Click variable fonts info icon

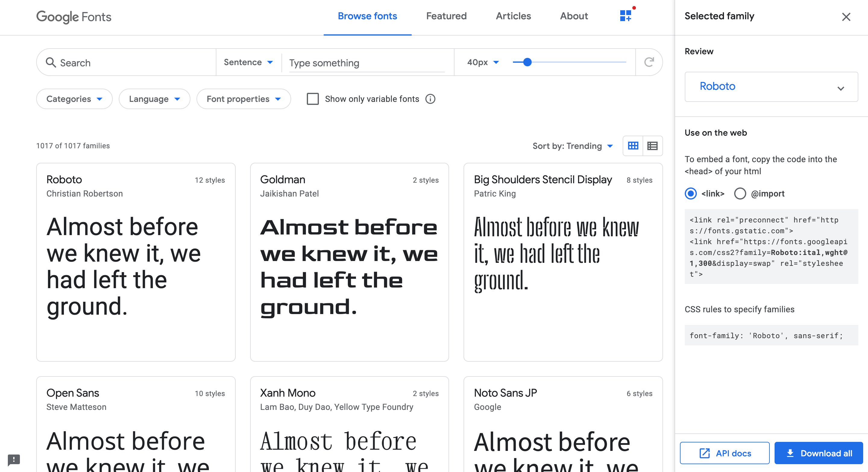click(x=430, y=99)
